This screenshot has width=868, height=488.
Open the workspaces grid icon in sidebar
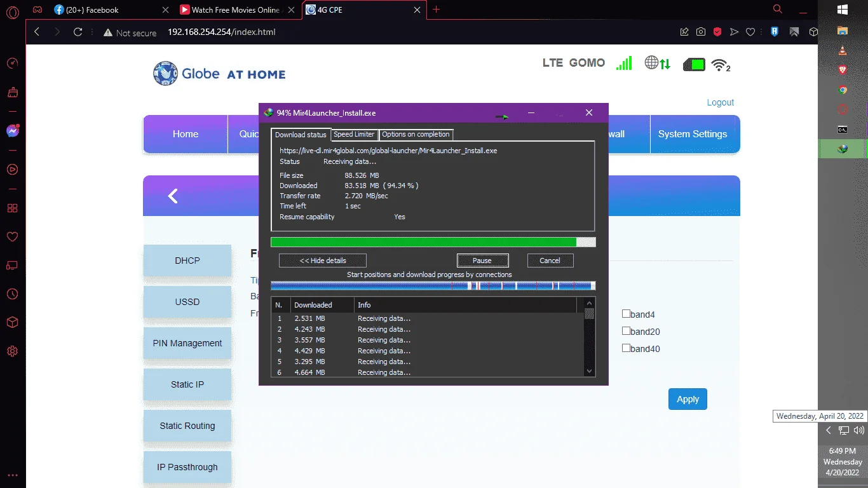click(x=12, y=208)
